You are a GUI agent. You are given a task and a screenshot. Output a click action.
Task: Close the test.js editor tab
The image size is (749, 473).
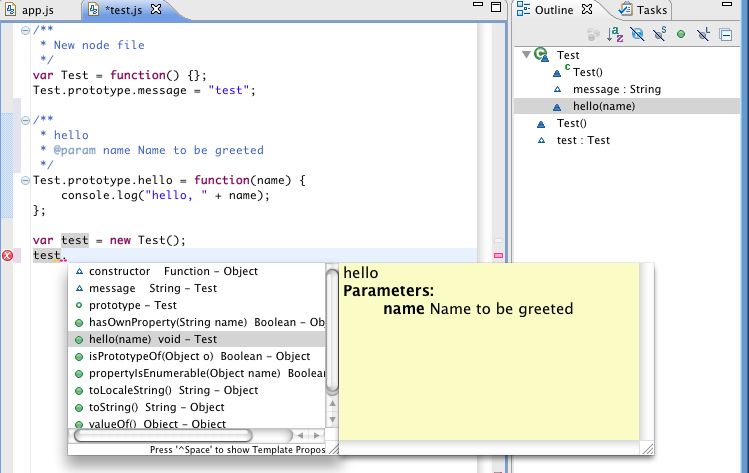156,9
